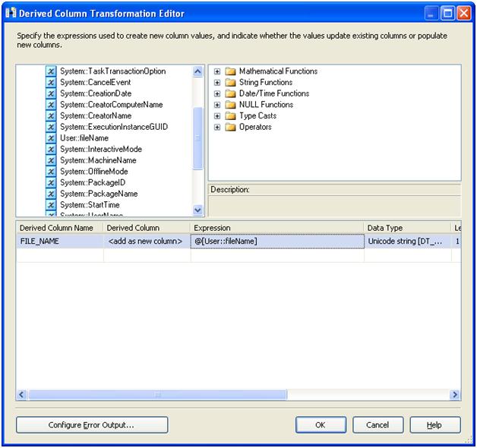Select System::PackageName in the variables list
Image resolution: width=477 pixels, height=448 pixels.
tap(99, 194)
